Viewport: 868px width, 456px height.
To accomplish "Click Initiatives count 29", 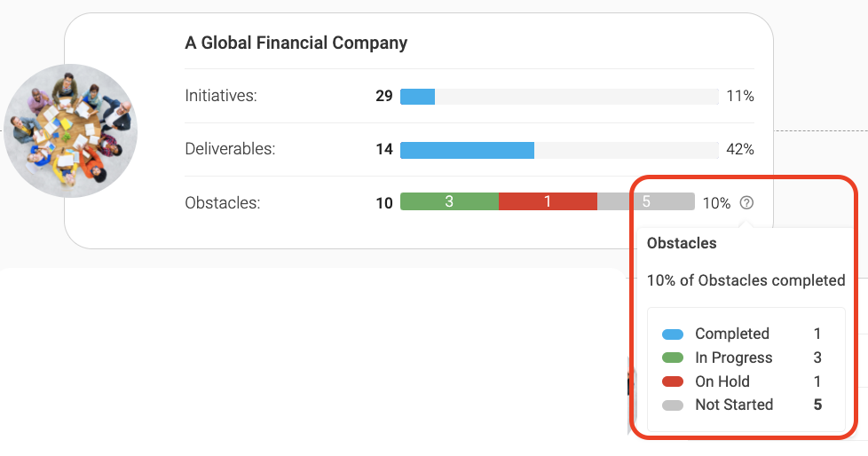I will pyautogui.click(x=384, y=97).
